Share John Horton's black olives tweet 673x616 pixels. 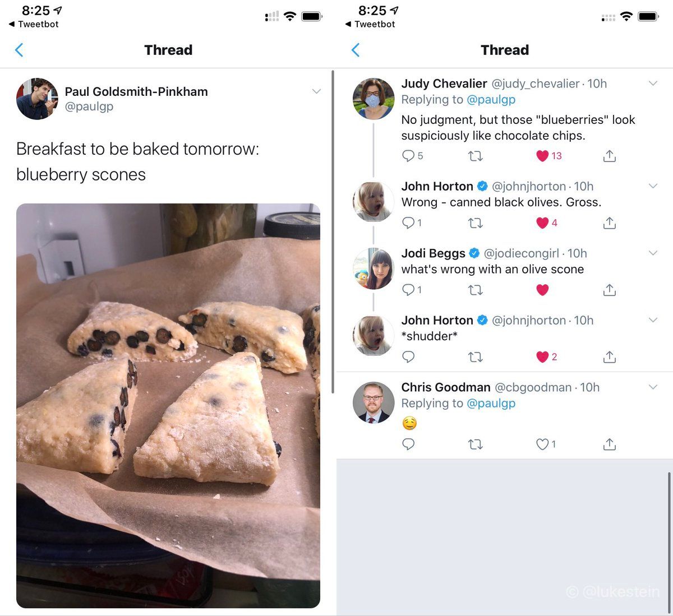[x=609, y=223]
